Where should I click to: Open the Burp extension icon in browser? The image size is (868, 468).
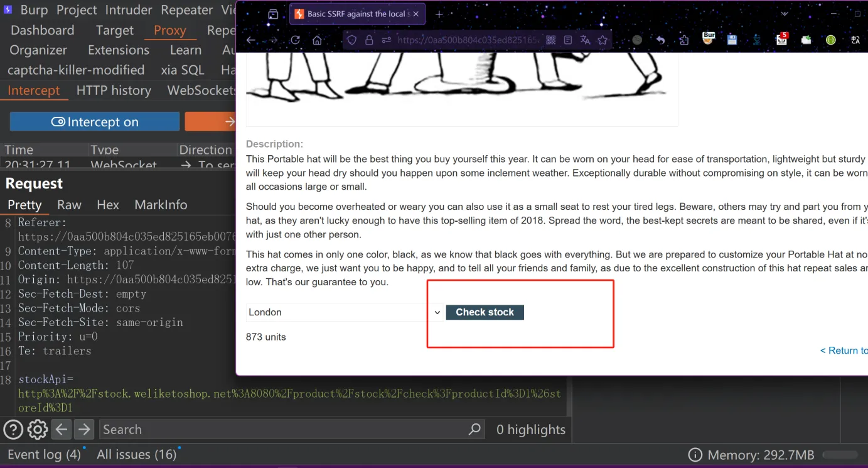click(x=709, y=38)
